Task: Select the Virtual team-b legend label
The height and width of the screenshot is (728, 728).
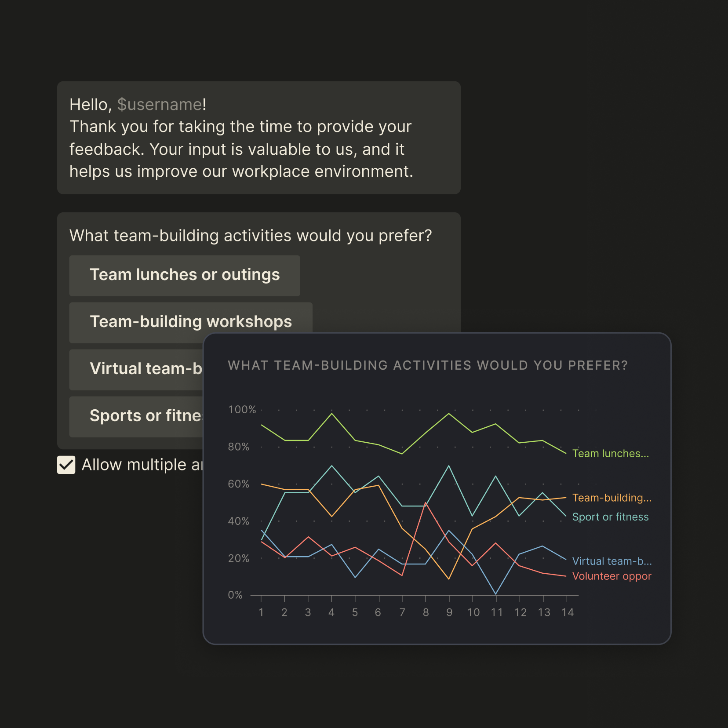Action: 612,561
